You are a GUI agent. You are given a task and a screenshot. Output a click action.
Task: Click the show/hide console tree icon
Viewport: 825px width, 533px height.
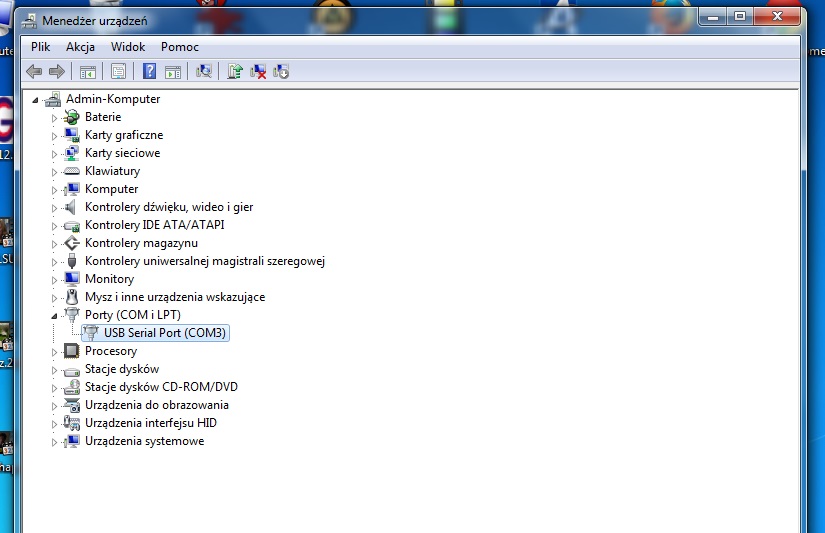[x=88, y=71]
